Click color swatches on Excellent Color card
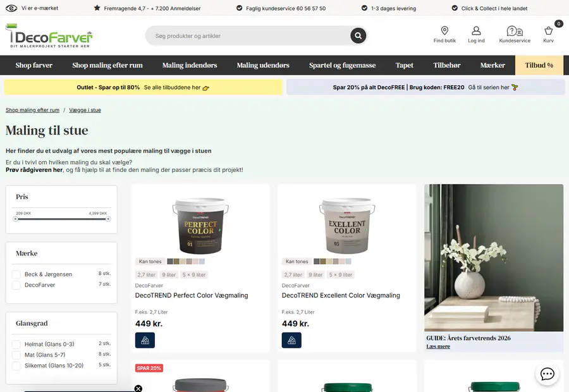 coord(333,261)
